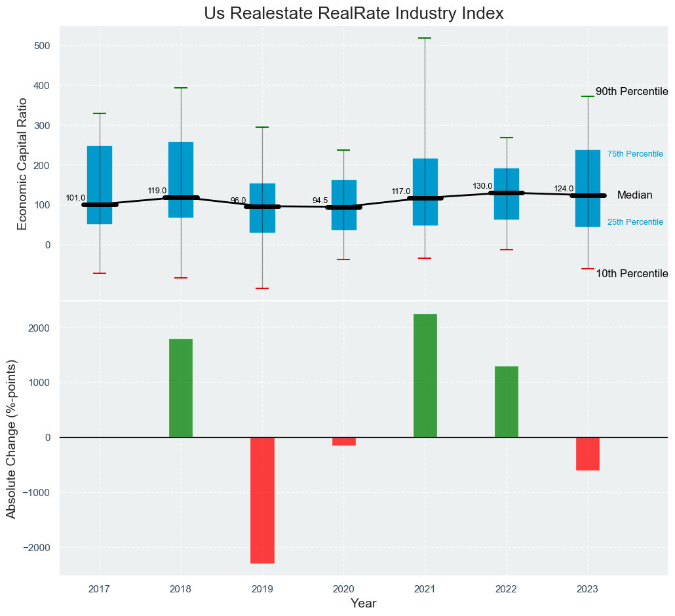Click the blue 2019 interquartile box
675x616 pixels.
click(x=262, y=208)
